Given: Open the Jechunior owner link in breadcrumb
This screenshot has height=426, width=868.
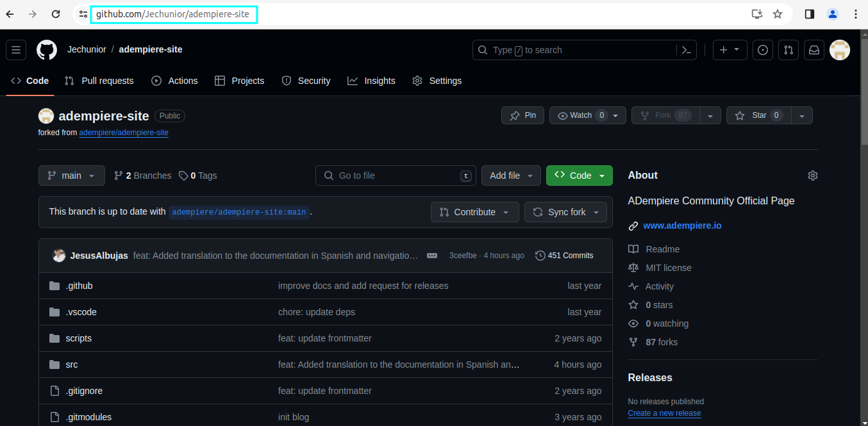Looking at the screenshot, I should (87, 49).
